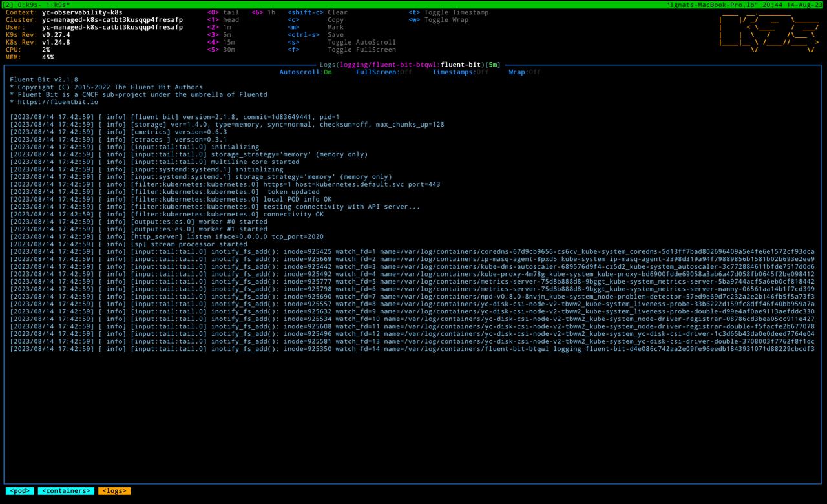Click the Save shortcut hint
Image resolution: width=827 pixels, height=504 pixels.
pyautogui.click(x=315, y=35)
